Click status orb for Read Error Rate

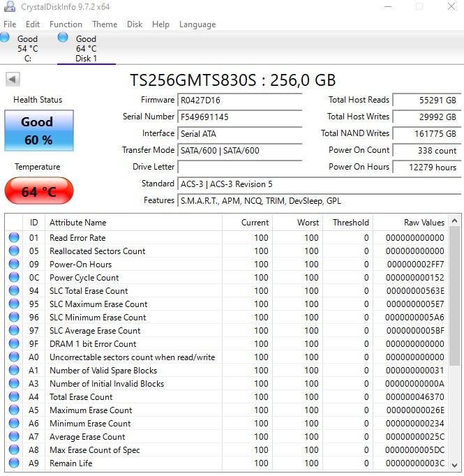(14, 238)
